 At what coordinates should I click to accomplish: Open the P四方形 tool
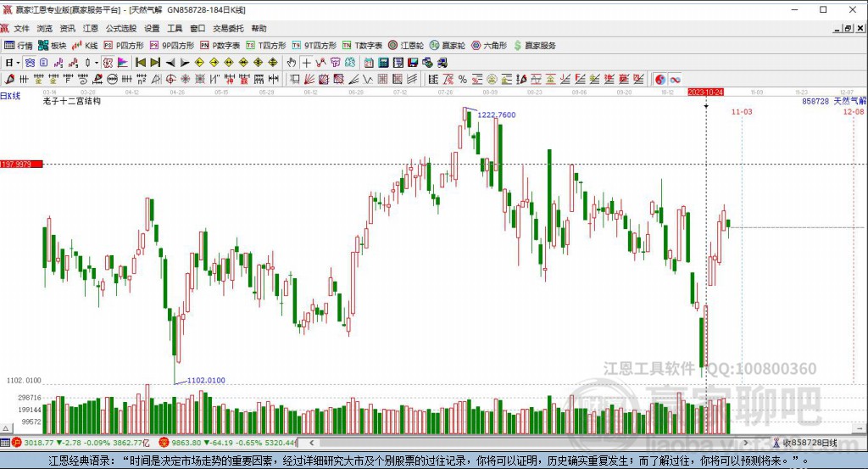(x=124, y=46)
